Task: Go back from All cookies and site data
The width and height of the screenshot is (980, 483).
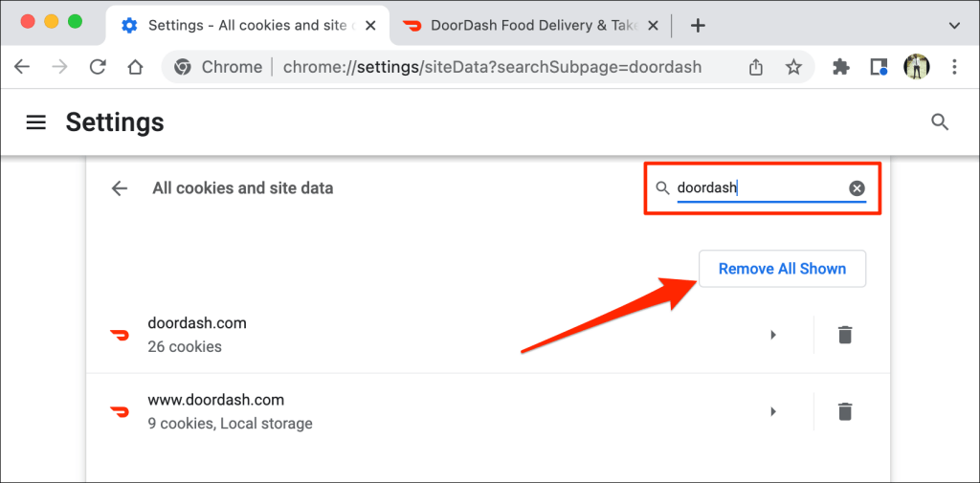Action: tap(120, 188)
